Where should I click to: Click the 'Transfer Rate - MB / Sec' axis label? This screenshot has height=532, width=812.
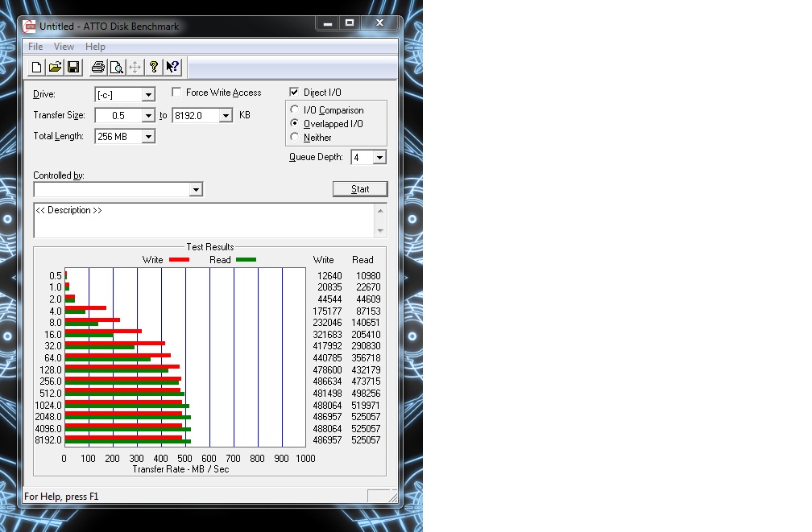tap(180, 469)
